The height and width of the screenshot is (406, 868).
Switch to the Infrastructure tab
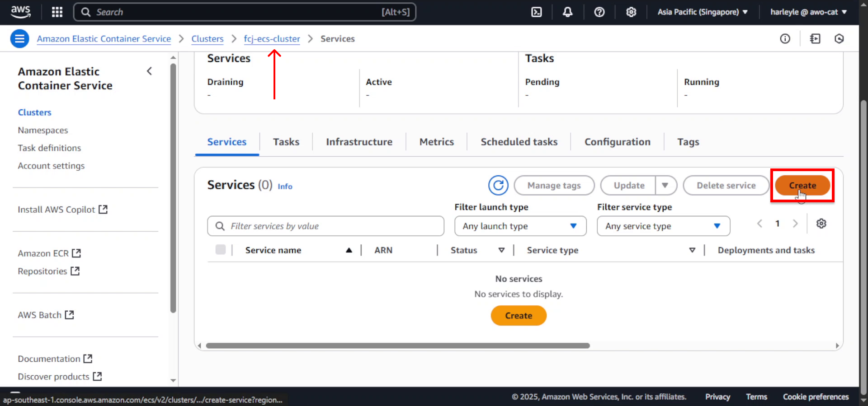pyautogui.click(x=359, y=142)
